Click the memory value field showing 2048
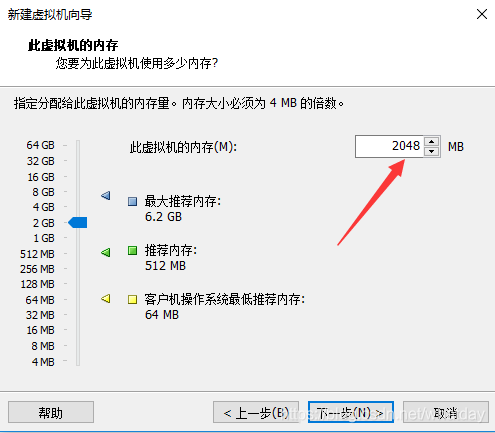 [389, 146]
